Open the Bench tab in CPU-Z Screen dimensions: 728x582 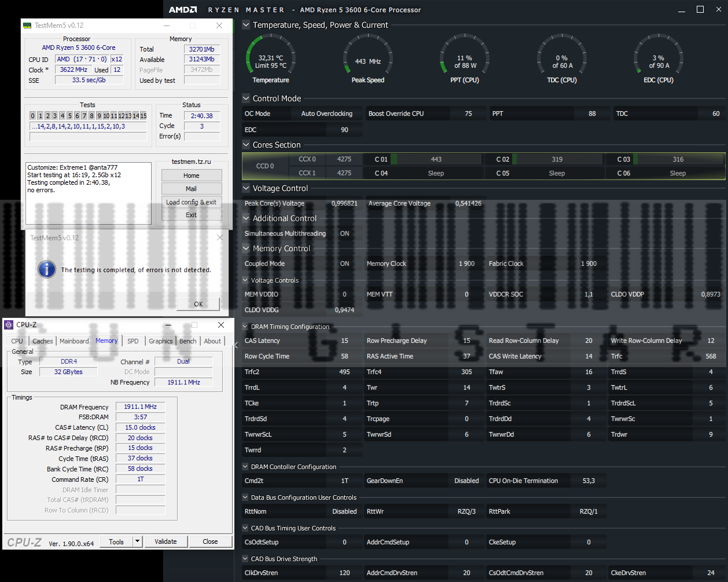(x=187, y=341)
